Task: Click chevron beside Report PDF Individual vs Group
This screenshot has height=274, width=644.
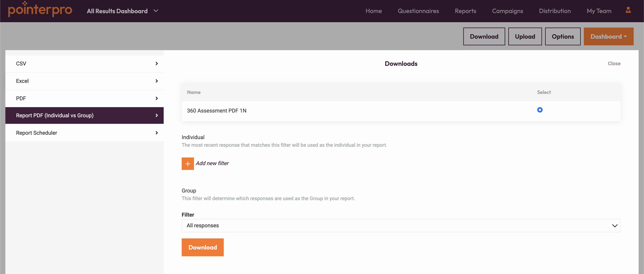Action: (157, 115)
